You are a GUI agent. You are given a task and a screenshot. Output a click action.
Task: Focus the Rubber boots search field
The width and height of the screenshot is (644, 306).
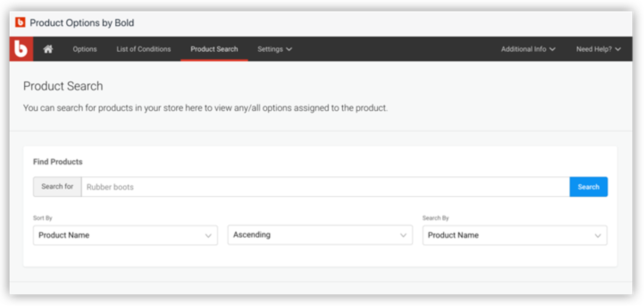[325, 187]
